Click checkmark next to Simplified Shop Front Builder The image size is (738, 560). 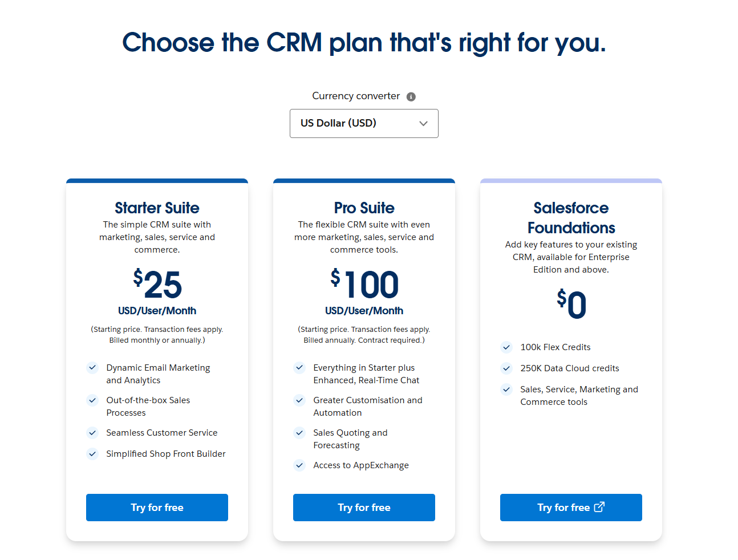92,454
